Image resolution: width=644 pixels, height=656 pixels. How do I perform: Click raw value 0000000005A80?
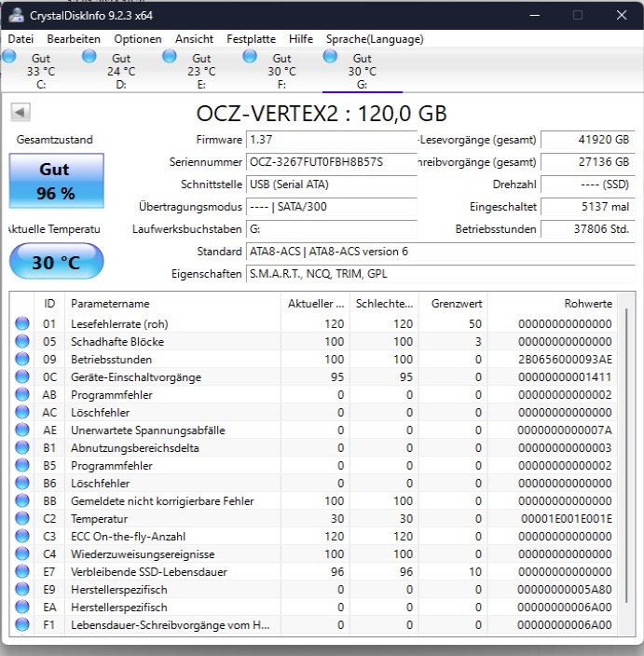click(565, 590)
